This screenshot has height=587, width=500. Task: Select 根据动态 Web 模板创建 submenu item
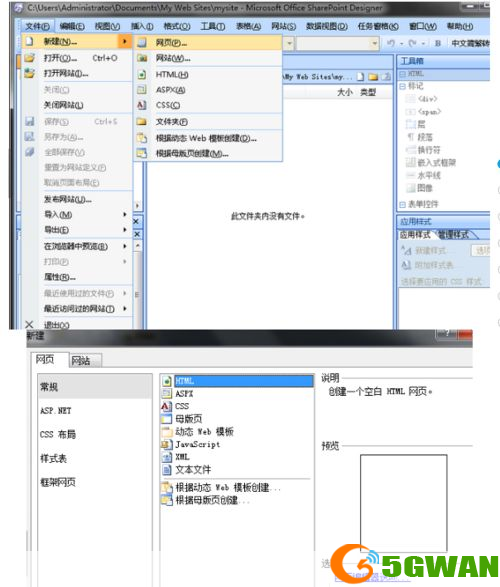point(208,139)
